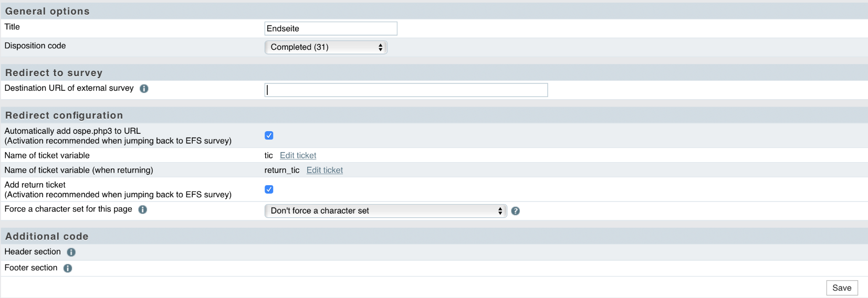This screenshot has height=298, width=868.
Task: Select the Footer section row label
Action: (31, 268)
